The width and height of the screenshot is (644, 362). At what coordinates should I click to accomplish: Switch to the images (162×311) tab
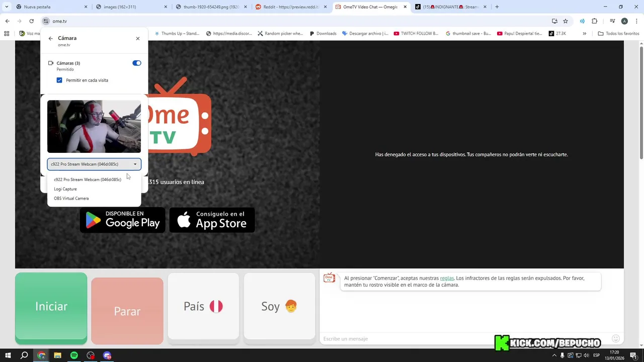click(130, 7)
